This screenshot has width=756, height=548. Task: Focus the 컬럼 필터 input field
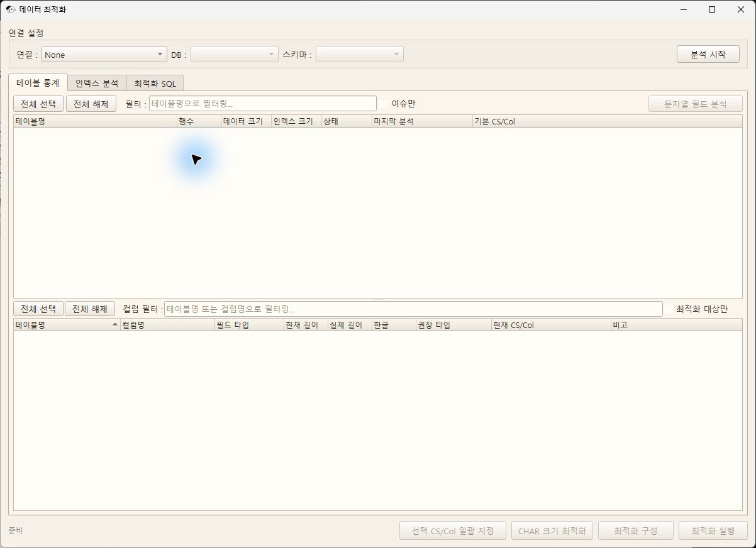pyautogui.click(x=413, y=309)
